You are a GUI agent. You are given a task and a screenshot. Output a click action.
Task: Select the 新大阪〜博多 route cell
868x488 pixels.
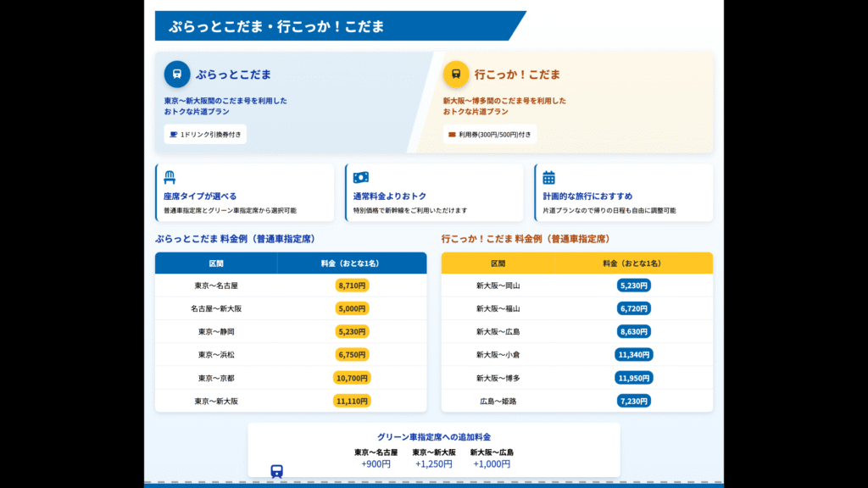pos(498,378)
